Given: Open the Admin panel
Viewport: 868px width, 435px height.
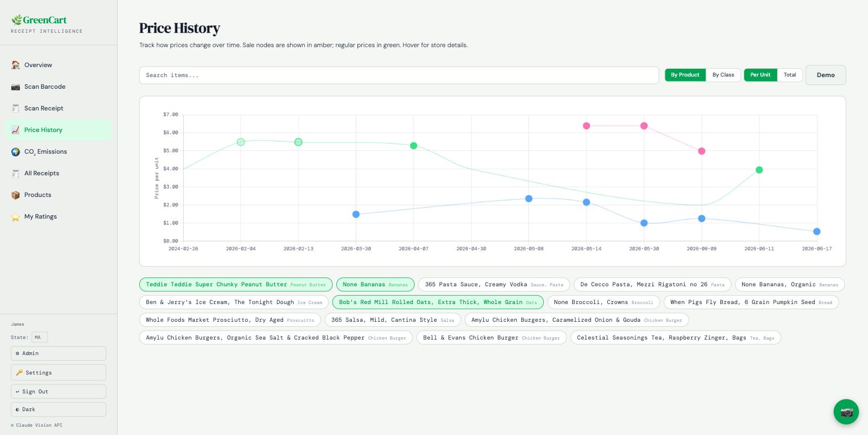Looking at the screenshot, I should (x=58, y=353).
